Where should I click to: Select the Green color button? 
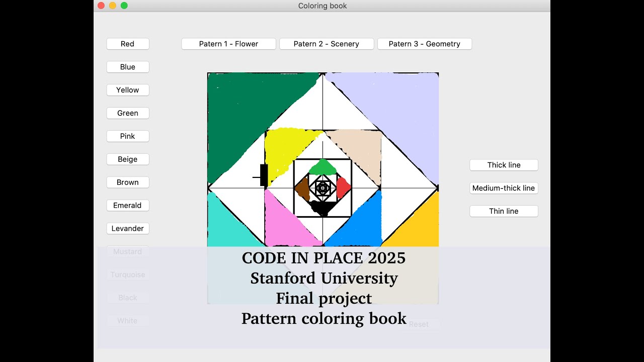(128, 113)
